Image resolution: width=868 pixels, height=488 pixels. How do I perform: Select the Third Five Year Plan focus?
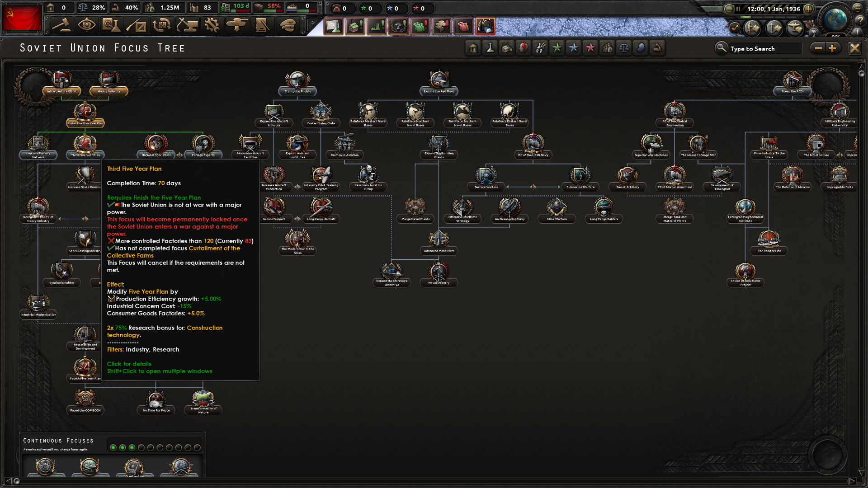85,145
